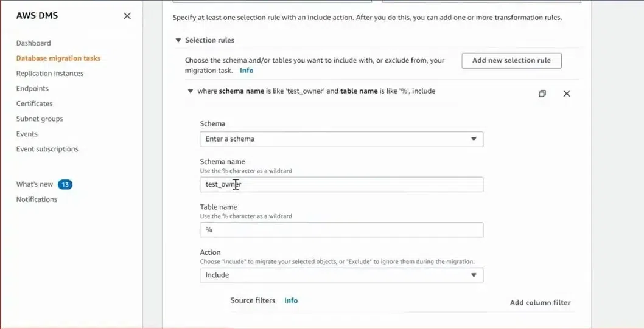Open the Schema dropdown
This screenshot has width=644, height=329.
click(341, 139)
